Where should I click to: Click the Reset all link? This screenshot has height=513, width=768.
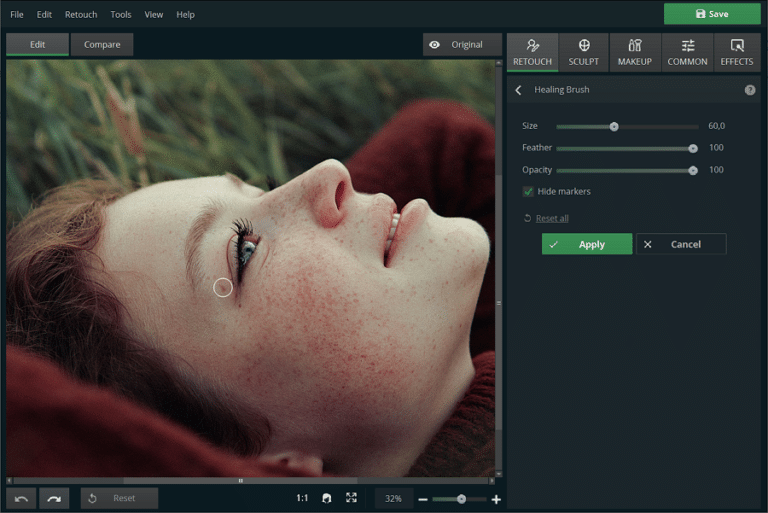(551, 218)
